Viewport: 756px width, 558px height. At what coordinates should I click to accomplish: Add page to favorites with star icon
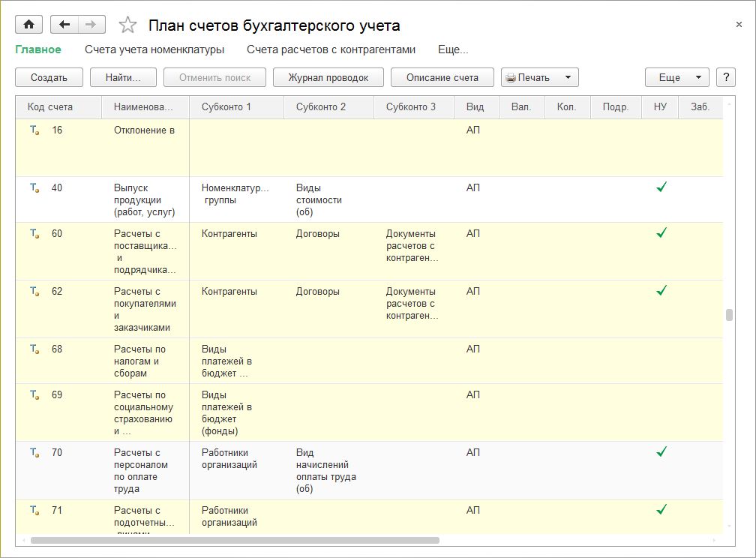tap(128, 25)
